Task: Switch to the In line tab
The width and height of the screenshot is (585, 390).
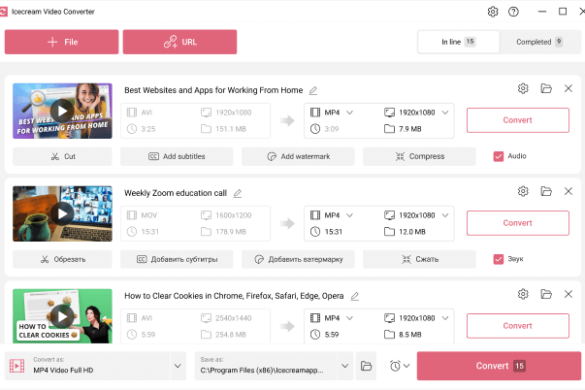Action: pyautogui.click(x=458, y=42)
